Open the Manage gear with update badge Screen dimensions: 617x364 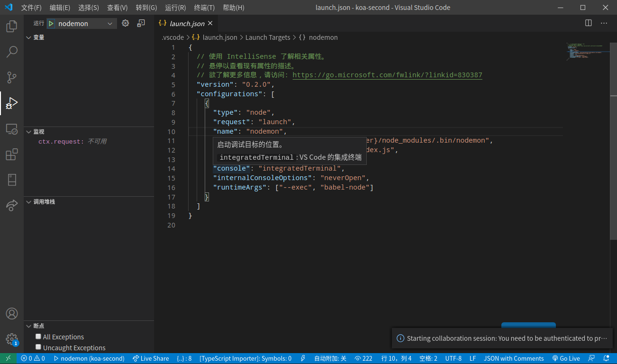(12, 339)
